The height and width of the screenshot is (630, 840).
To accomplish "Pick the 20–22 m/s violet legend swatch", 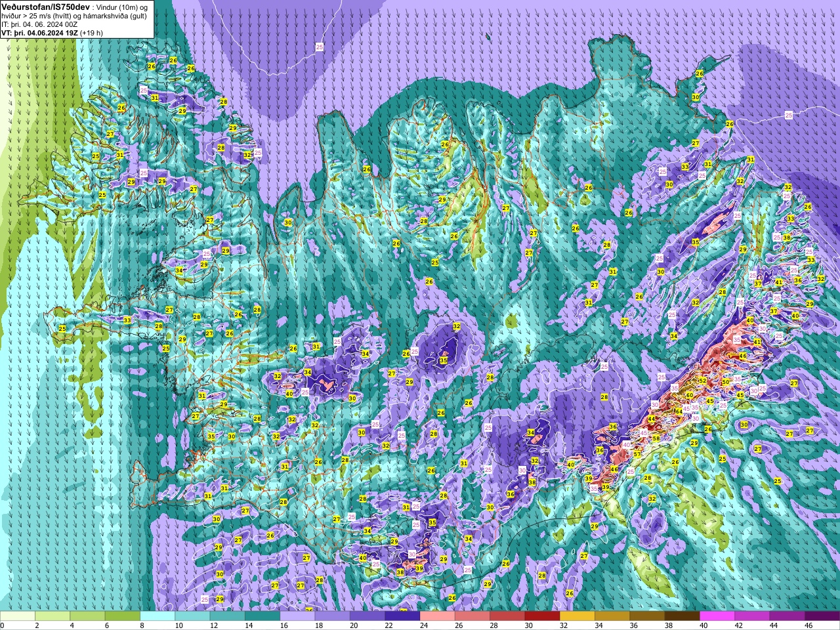I will [x=367, y=616].
